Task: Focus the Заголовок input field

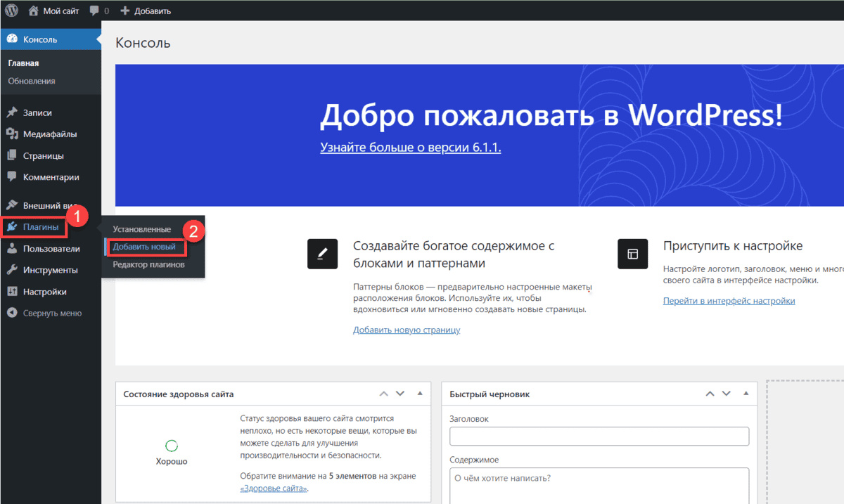Action: tap(599, 437)
